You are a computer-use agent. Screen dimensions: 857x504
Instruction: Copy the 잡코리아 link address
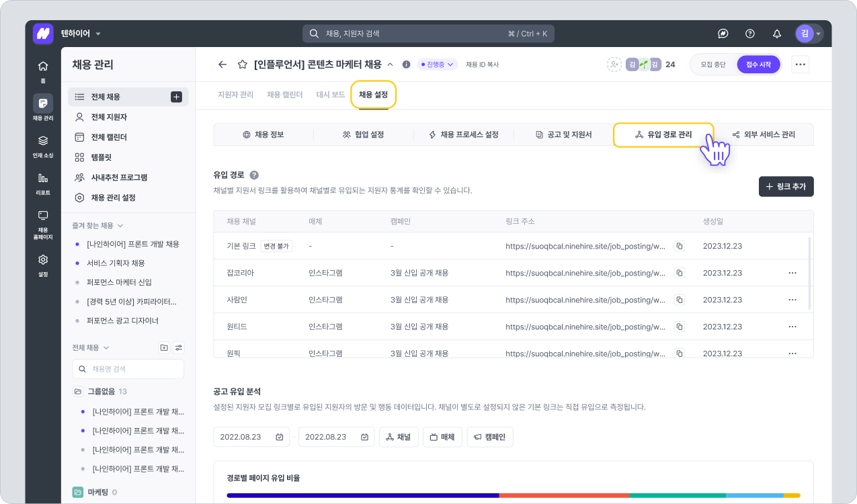tap(679, 273)
